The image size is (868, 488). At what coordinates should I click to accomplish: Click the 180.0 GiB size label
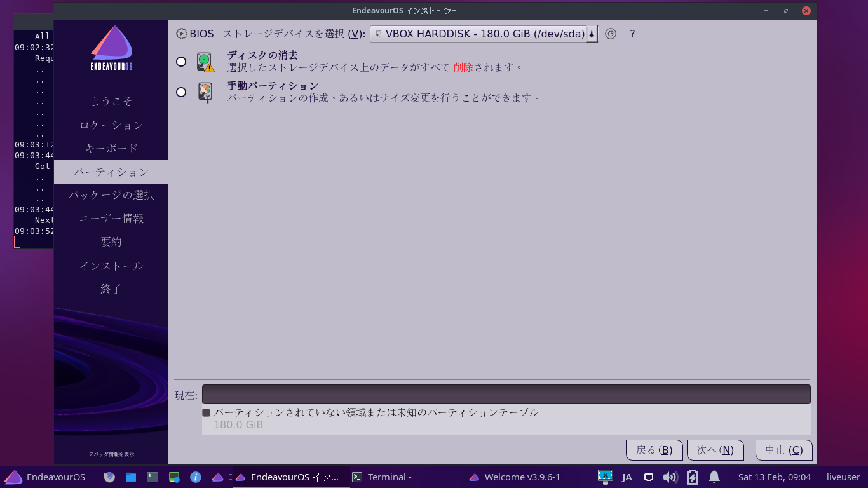click(x=238, y=424)
